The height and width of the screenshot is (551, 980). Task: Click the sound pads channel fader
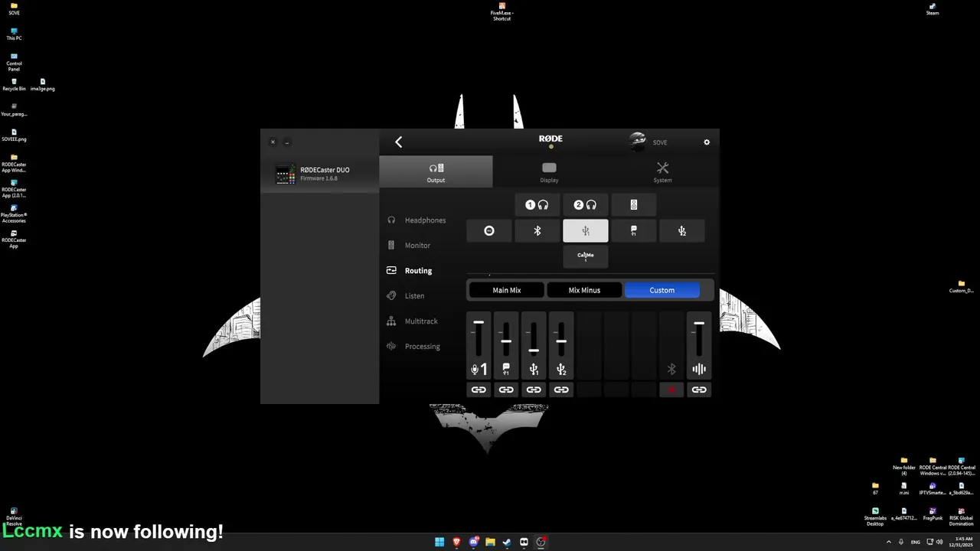tap(699, 339)
